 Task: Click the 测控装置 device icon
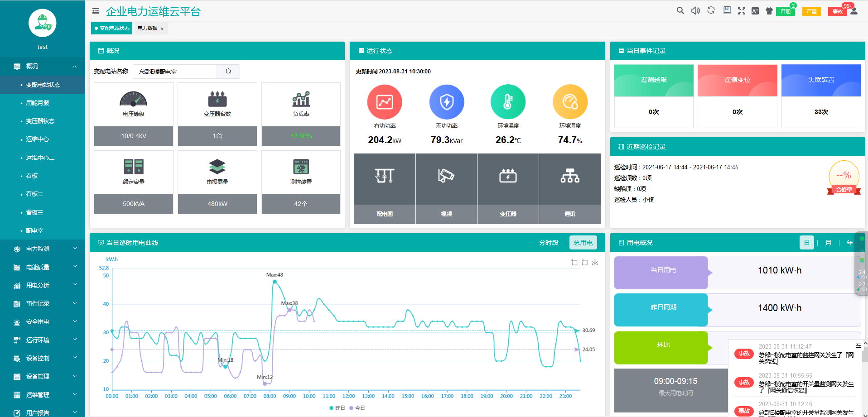301,167
